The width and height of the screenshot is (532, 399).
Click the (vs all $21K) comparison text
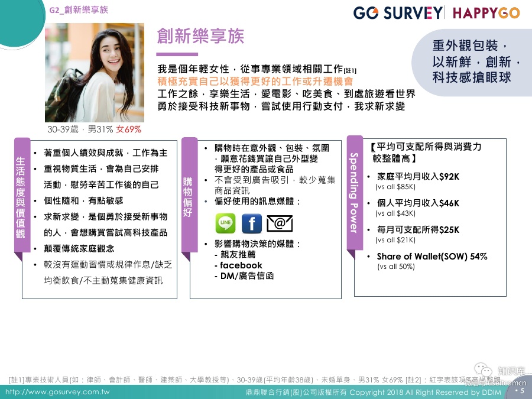point(395,240)
